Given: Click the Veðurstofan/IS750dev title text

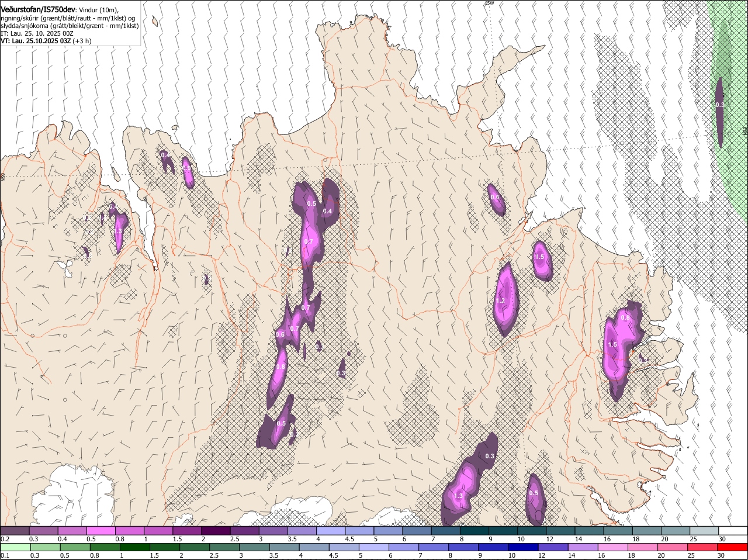Looking at the screenshot, I should pyautogui.click(x=38, y=9).
